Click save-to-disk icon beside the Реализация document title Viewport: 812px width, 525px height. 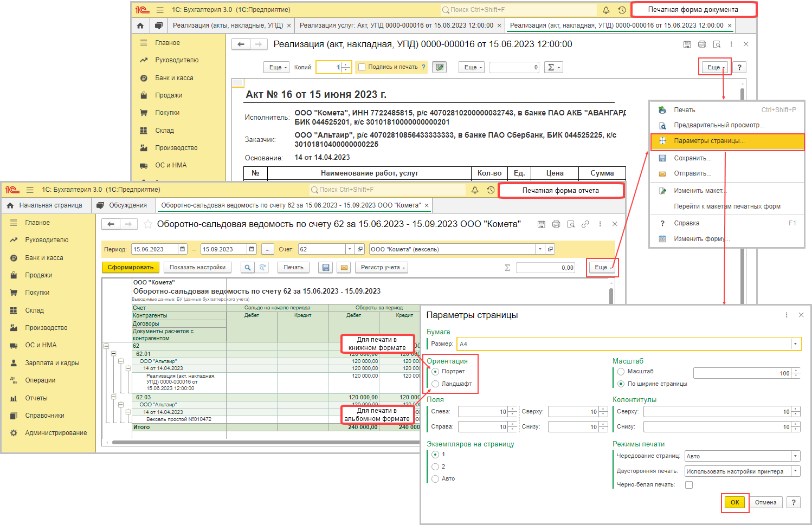pyautogui.click(x=687, y=44)
